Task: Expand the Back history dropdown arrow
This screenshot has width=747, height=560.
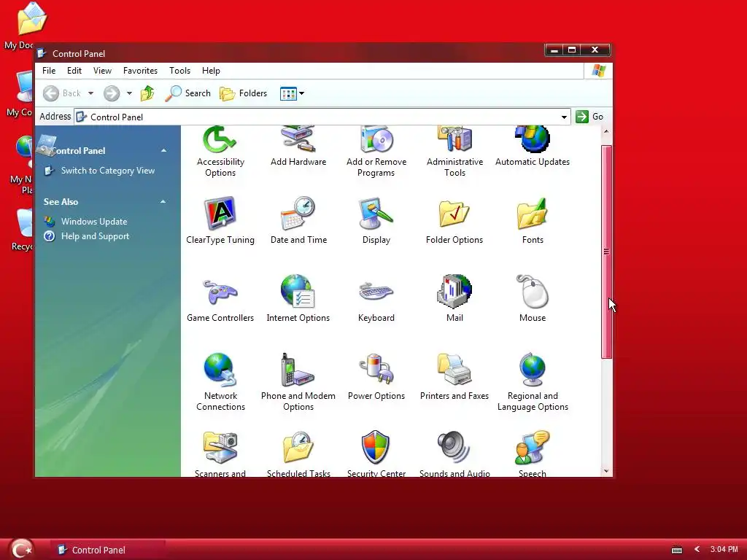Action: click(90, 93)
